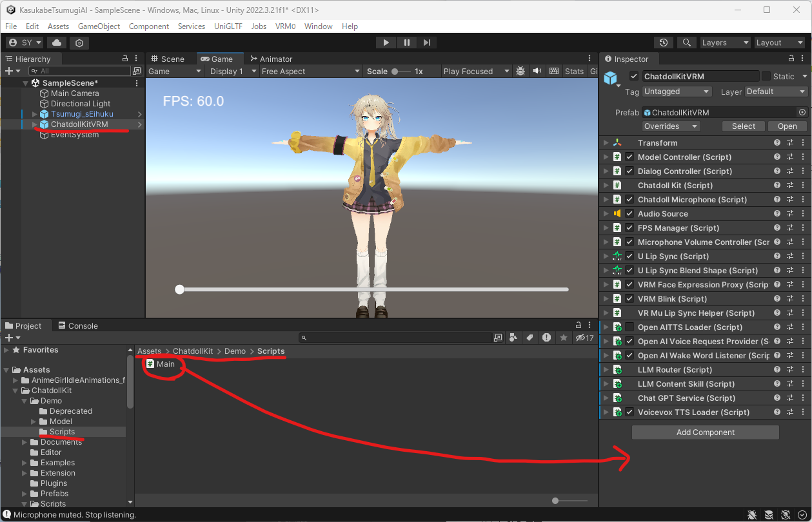
Task: Open the Component menu
Action: [x=149, y=26]
